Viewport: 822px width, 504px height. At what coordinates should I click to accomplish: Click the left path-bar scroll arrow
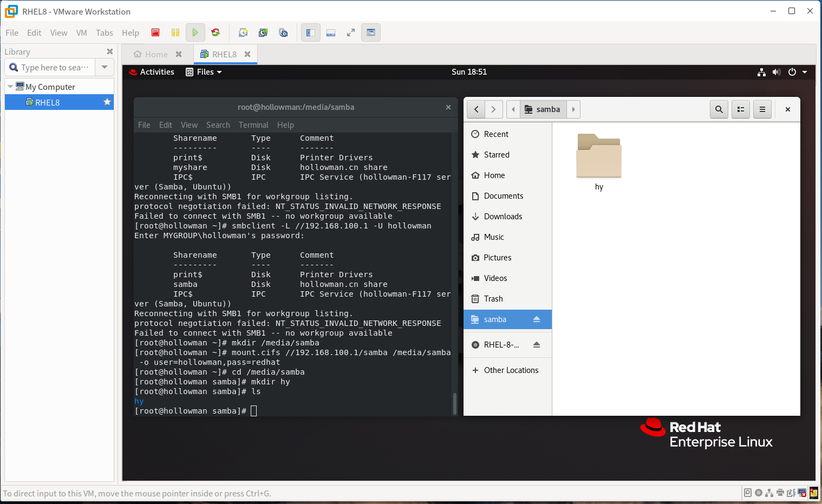pyautogui.click(x=513, y=109)
